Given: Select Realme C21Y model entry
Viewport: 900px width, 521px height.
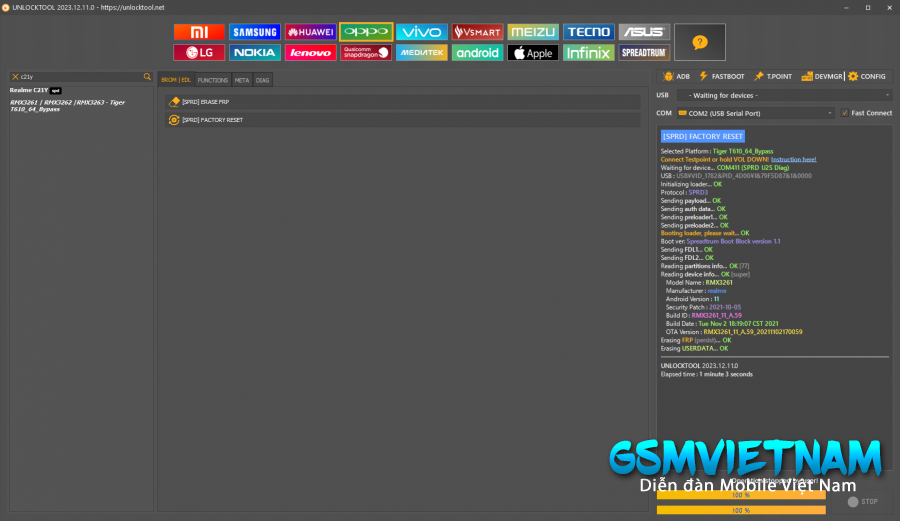Looking at the screenshot, I should point(36,90).
